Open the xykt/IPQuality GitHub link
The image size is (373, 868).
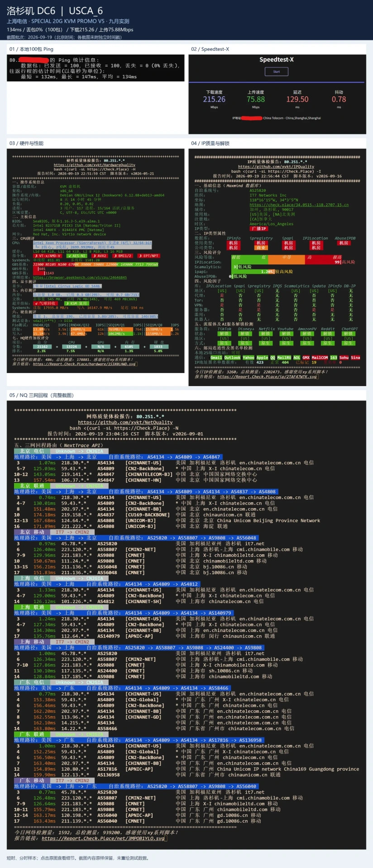[276, 166]
